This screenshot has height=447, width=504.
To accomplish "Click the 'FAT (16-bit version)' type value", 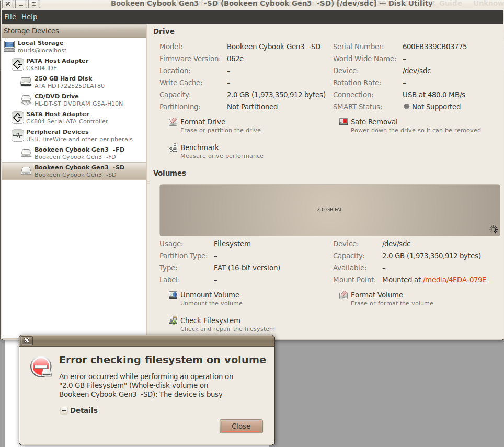I will [x=247, y=268].
